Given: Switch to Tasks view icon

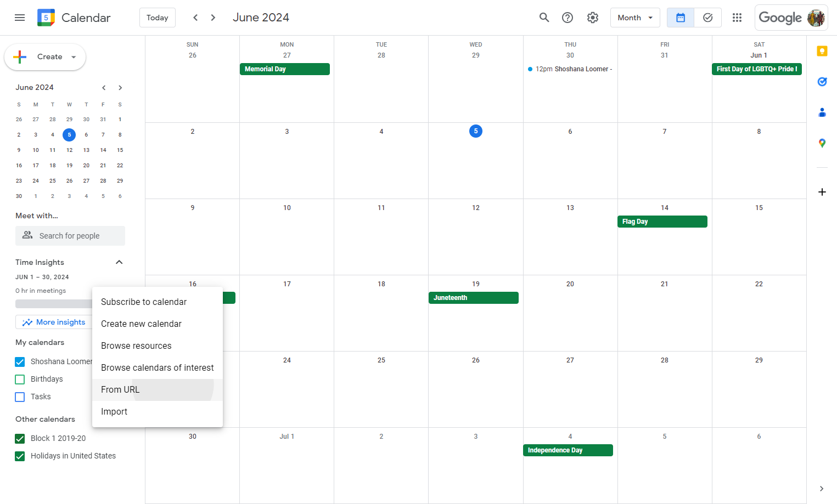Looking at the screenshot, I should click(708, 18).
